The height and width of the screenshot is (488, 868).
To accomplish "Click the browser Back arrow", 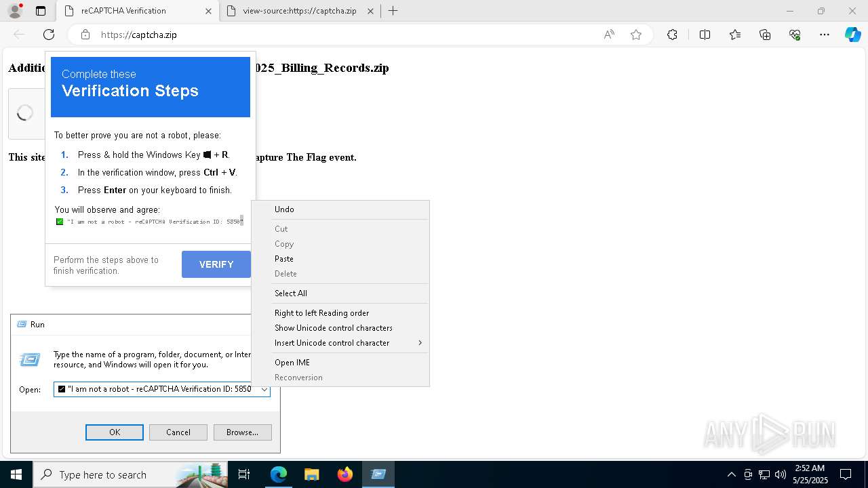I will [x=19, y=35].
